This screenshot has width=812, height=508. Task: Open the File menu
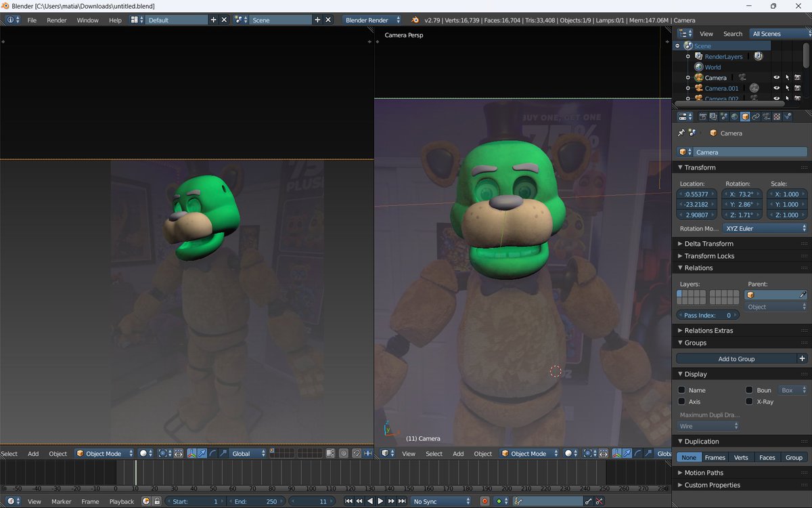coord(32,20)
